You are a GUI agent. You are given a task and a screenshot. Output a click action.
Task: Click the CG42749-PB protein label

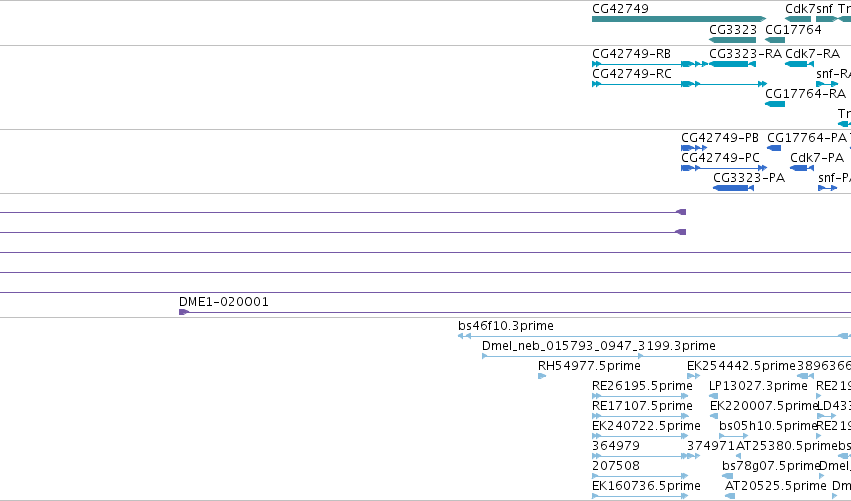[x=720, y=138]
